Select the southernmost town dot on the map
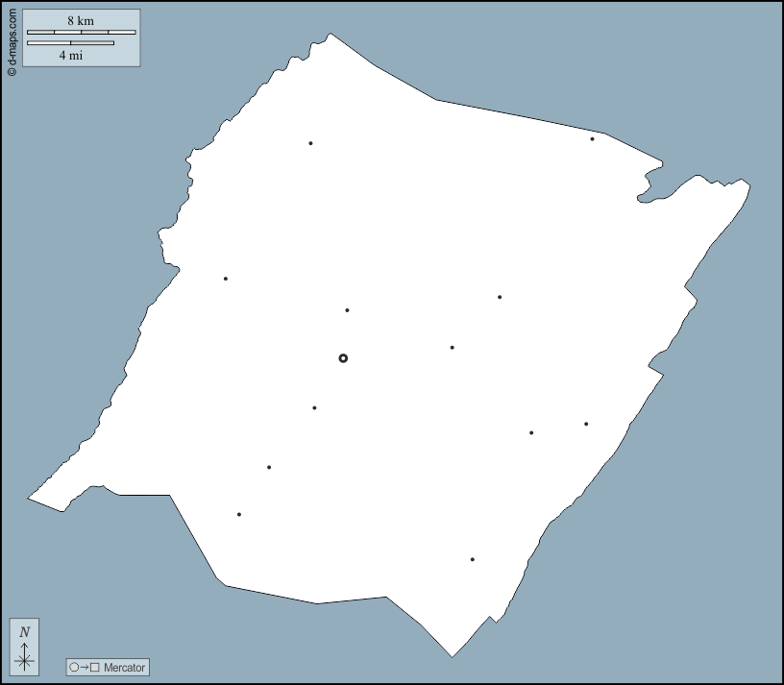784x685 pixels. tap(473, 559)
